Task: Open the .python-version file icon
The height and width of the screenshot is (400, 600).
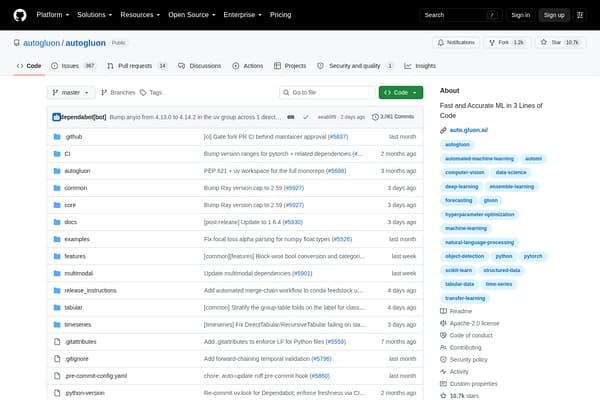Action: click(x=57, y=393)
